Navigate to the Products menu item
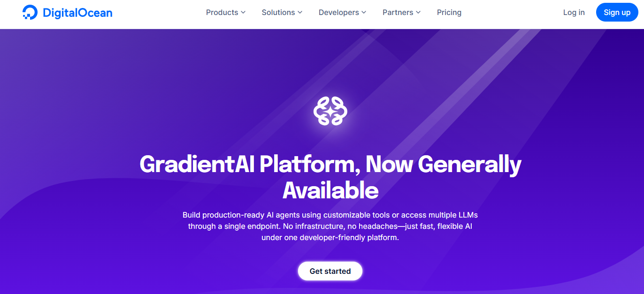 (222, 12)
